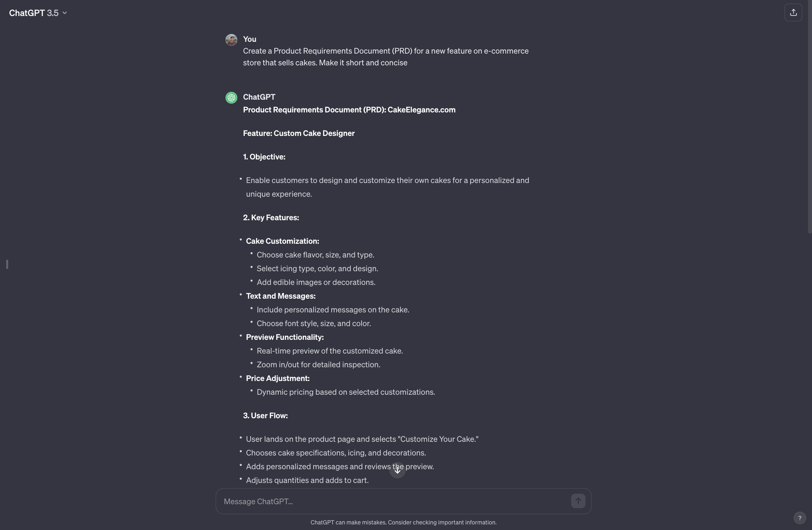Click the "ChatGPT" sender name
The image size is (812, 530).
pos(258,97)
